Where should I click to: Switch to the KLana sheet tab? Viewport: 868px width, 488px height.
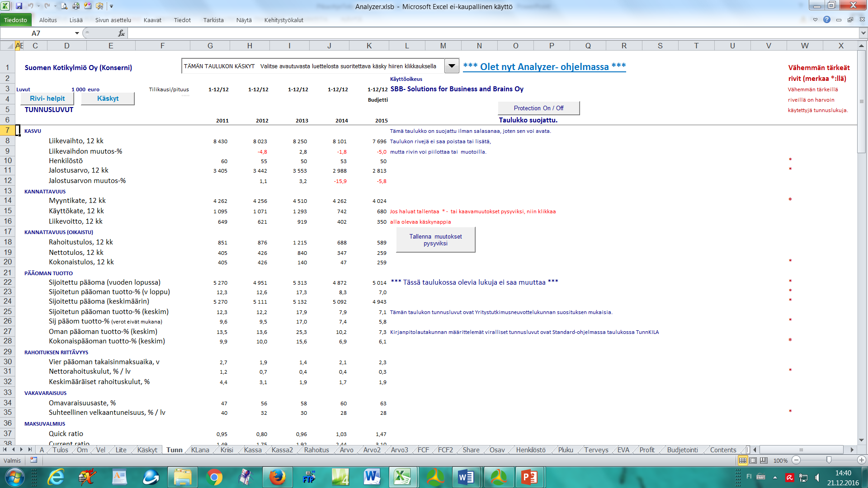click(x=200, y=450)
